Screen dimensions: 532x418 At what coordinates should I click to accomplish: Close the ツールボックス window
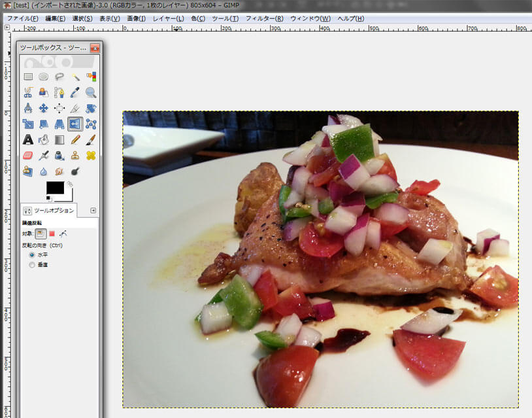95,48
